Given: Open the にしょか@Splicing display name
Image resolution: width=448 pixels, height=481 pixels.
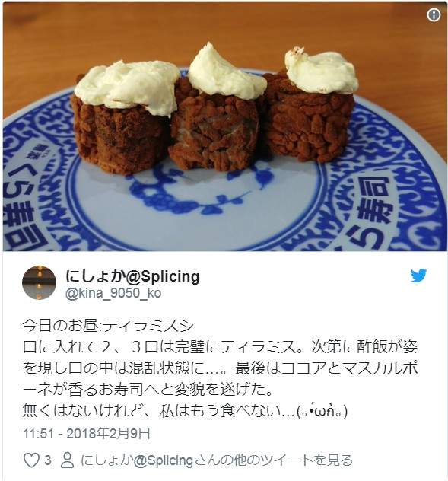Looking at the screenshot, I should click(132, 276).
